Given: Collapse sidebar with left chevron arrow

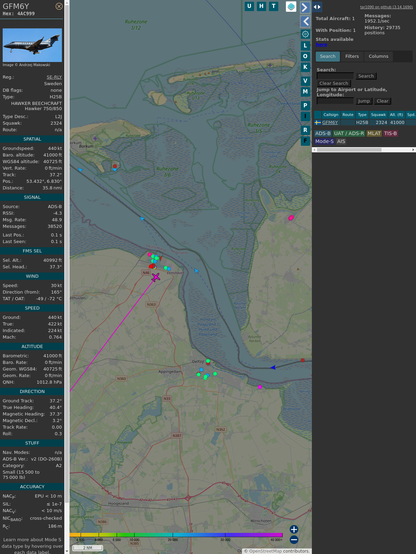Looking at the screenshot, I should pyautogui.click(x=305, y=21).
